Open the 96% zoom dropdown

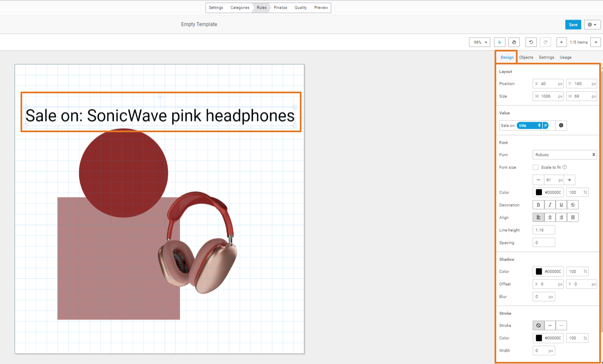click(x=479, y=42)
